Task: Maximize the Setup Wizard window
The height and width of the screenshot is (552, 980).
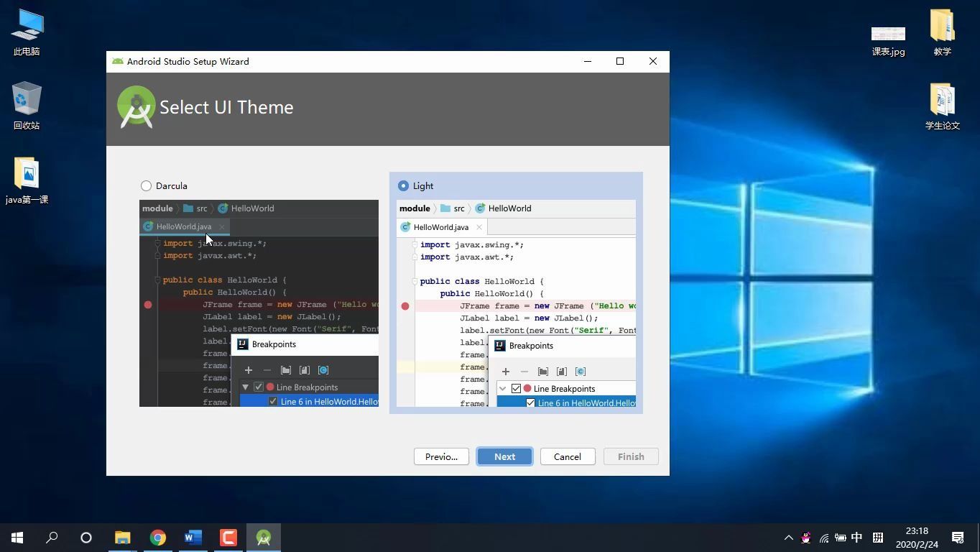Action: [620, 61]
